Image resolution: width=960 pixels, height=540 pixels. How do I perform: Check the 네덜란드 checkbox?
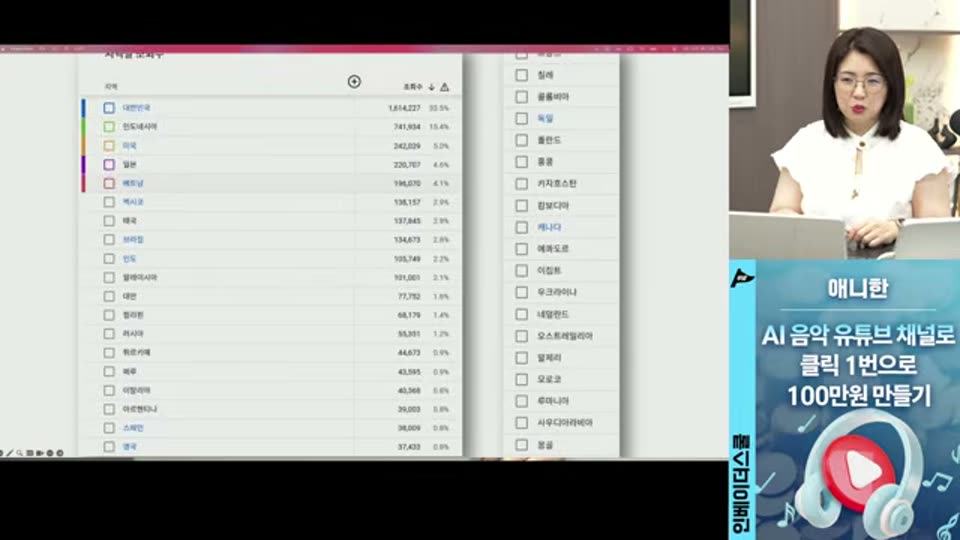(522, 314)
